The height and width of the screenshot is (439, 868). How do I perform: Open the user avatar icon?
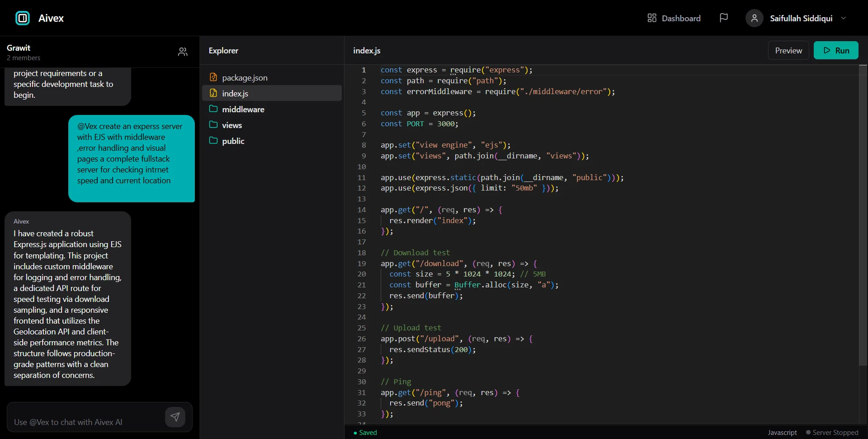point(754,18)
